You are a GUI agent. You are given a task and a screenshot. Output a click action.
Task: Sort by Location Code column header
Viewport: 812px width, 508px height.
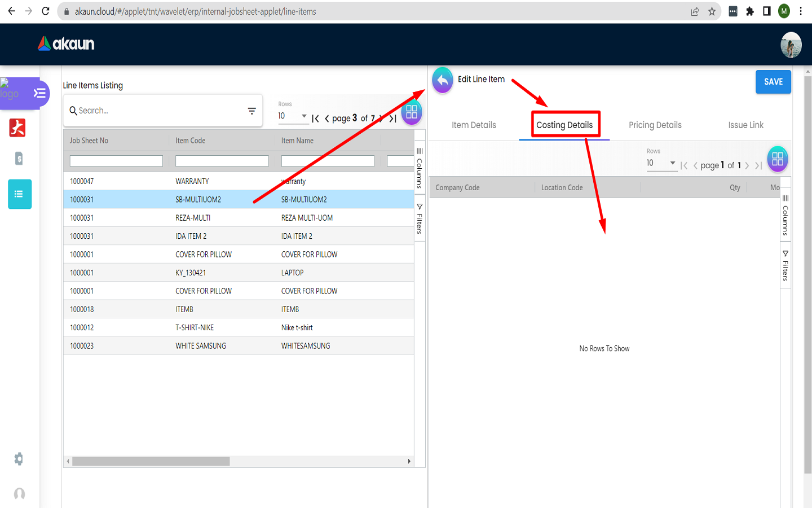(562, 188)
